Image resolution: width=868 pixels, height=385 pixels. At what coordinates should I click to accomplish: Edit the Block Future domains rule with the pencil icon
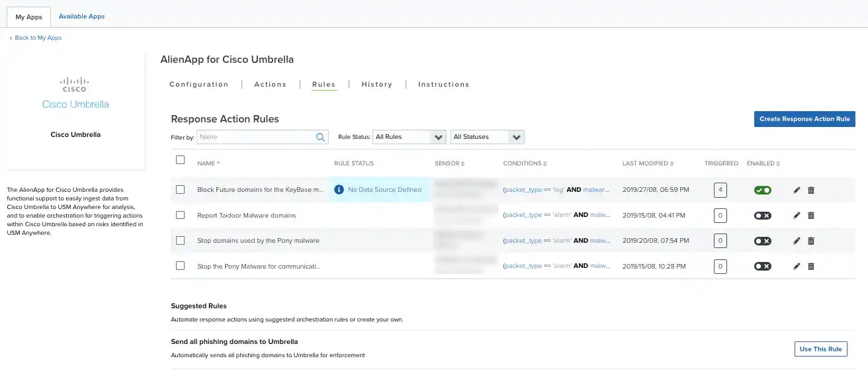pos(797,190)
